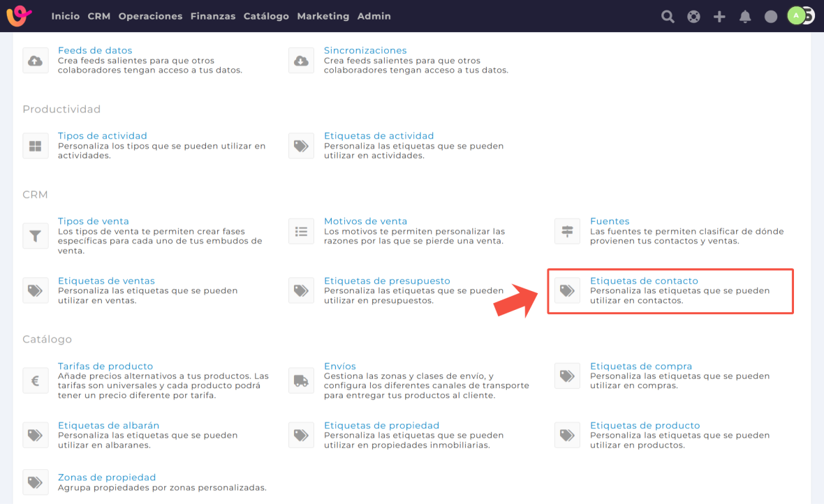Click the plus add-new icon
Screen dimensions: 824x504
point(719,17)
